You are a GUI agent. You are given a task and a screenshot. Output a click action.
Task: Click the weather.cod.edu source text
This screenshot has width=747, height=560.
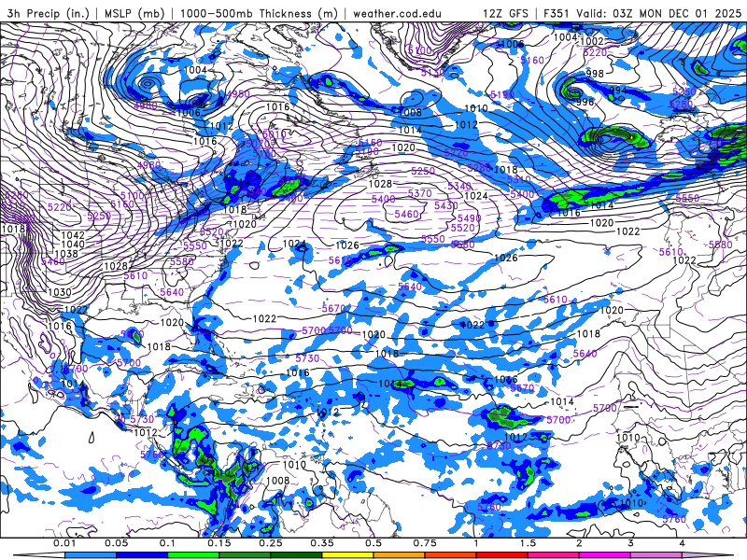click(x=397, y=13)
